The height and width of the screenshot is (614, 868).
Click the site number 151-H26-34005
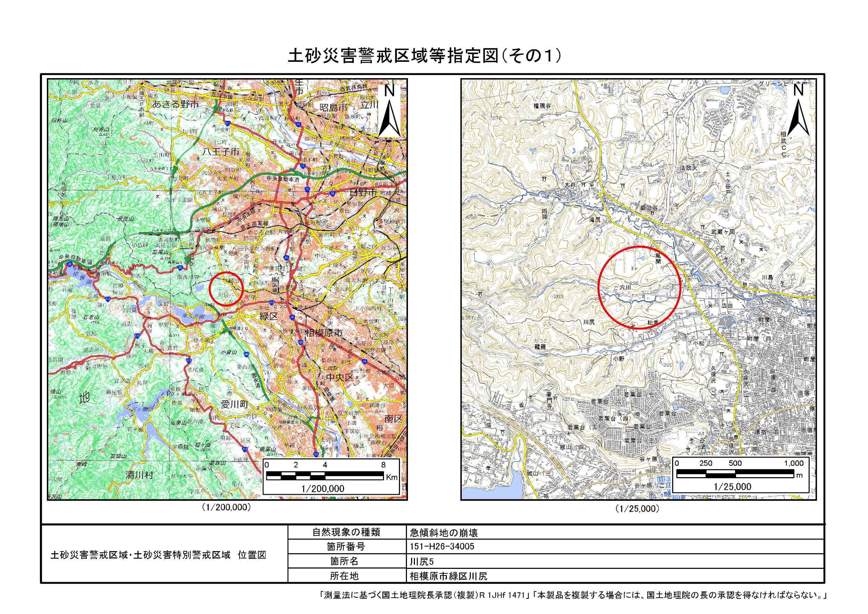coord(442,546)
